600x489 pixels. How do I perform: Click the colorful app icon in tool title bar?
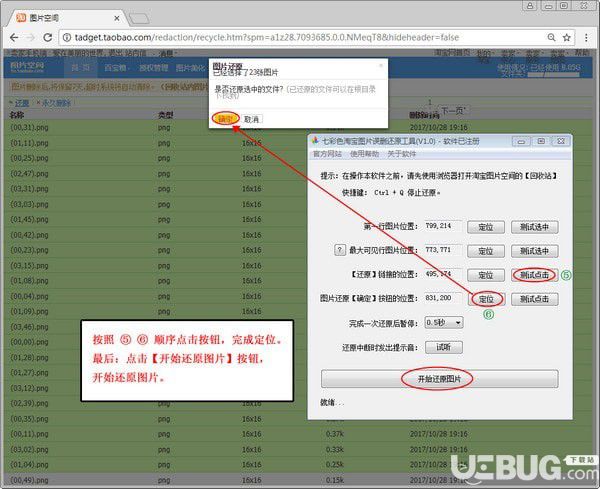[x=315, y=141]
